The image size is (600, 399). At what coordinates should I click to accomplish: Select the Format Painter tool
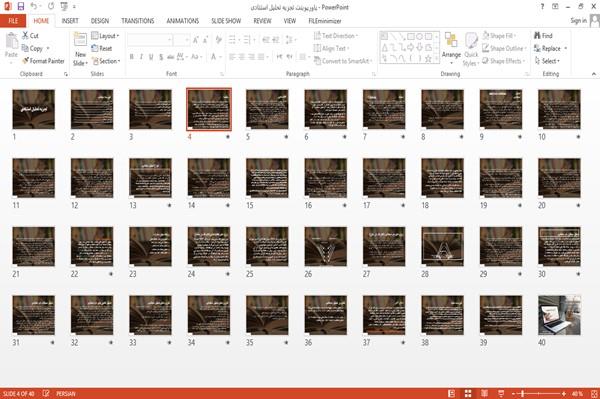pos(43,61)
